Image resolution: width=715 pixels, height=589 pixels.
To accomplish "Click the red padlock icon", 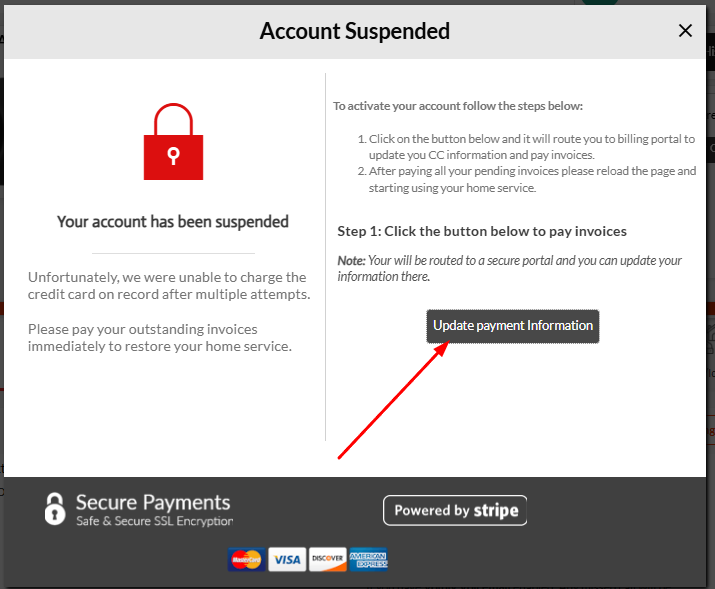I will click(173, 142).
